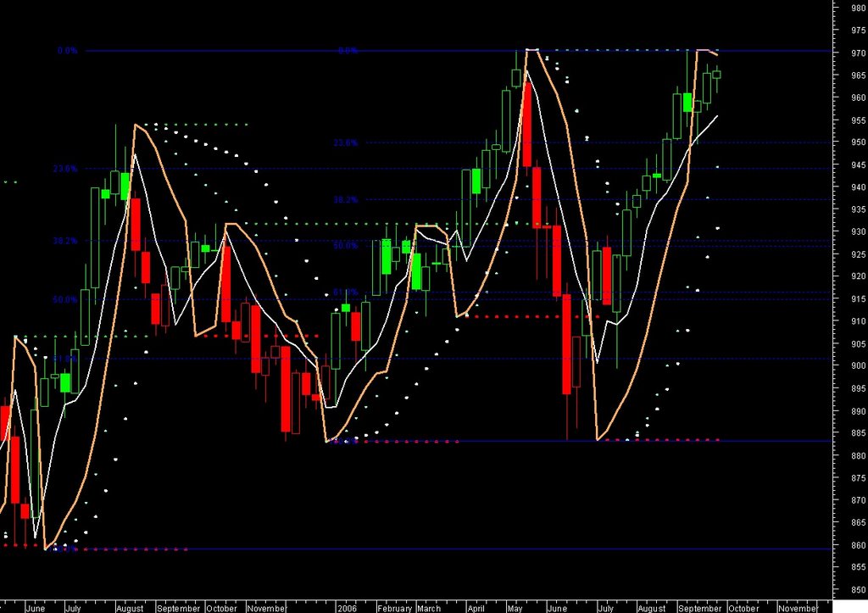Click the 855 price label on price scale

click(858, 567)
